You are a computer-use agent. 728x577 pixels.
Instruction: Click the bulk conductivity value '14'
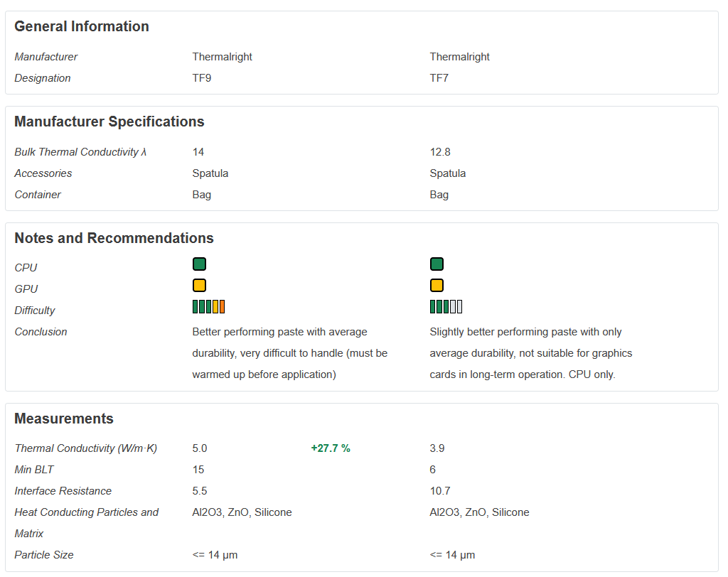[x=198, y=152]
